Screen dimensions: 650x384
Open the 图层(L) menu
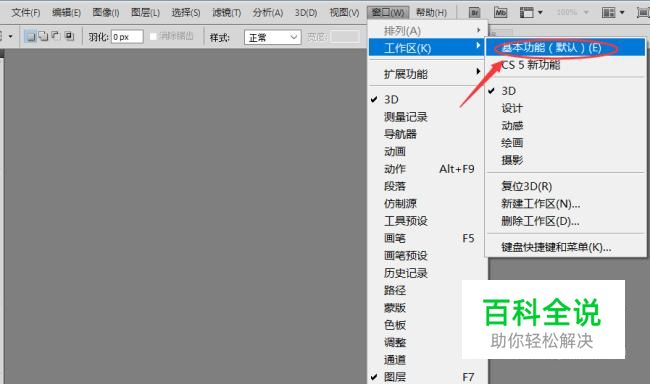pyautogui.click(x=146, y=12)
